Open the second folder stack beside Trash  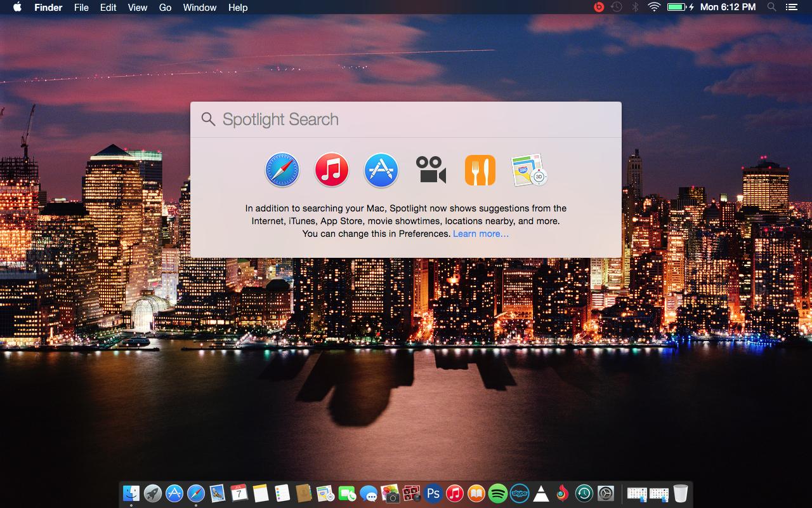point(659,493)
